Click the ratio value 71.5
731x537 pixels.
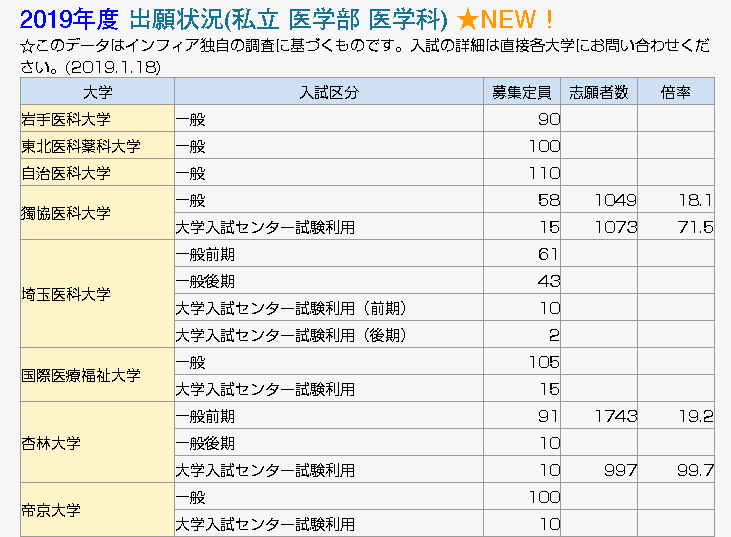695,227
